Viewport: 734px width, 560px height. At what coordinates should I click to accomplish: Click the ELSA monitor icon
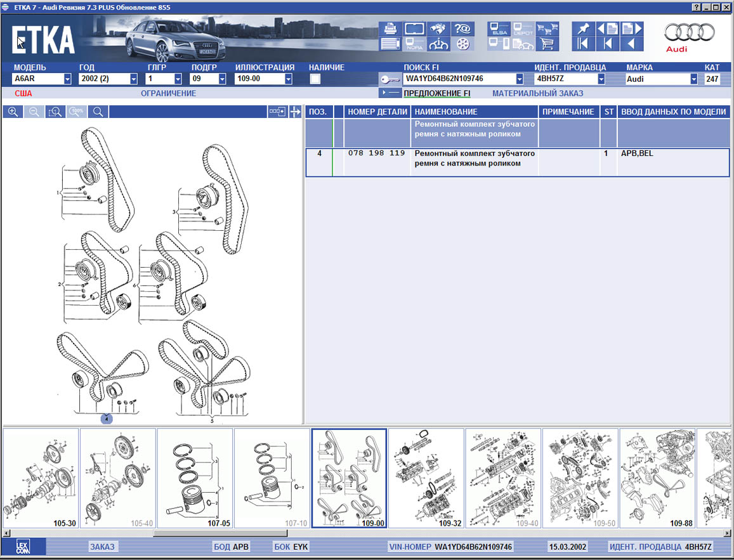pos(498,29)
